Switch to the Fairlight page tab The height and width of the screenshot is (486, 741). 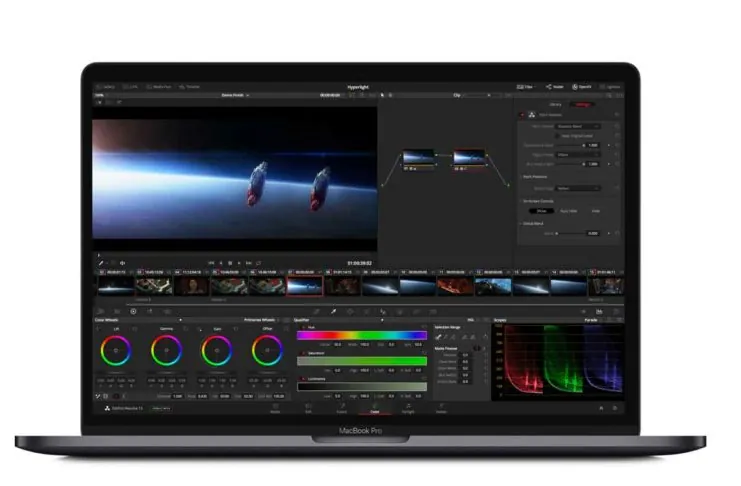click(408, 408)
